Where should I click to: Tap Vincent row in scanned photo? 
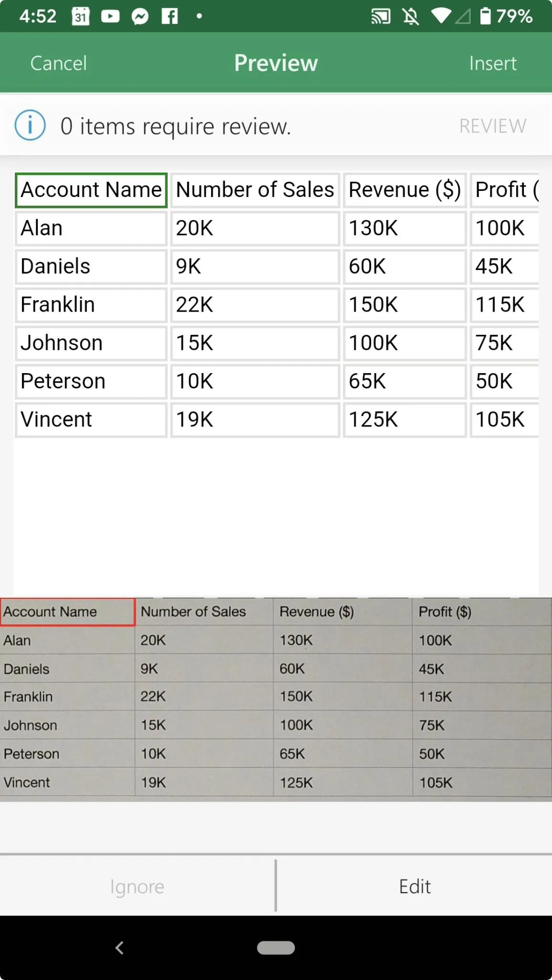(x=276, y=782)
